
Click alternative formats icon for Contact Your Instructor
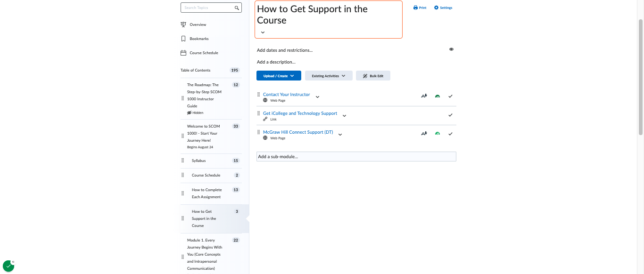[x=424, y=96]
